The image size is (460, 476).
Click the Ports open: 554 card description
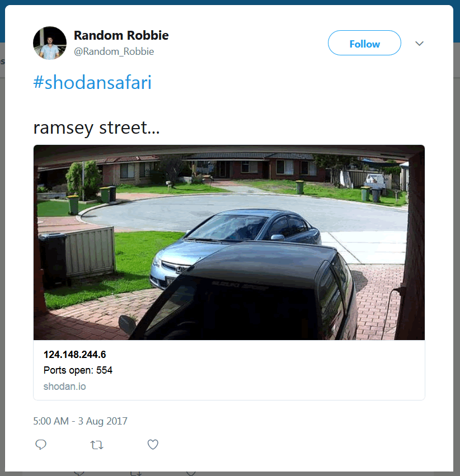pyautogui.click(x=78, y=370)
